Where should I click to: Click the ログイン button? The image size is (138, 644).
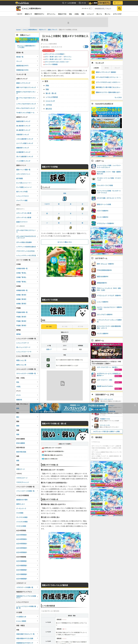(117, 3)
